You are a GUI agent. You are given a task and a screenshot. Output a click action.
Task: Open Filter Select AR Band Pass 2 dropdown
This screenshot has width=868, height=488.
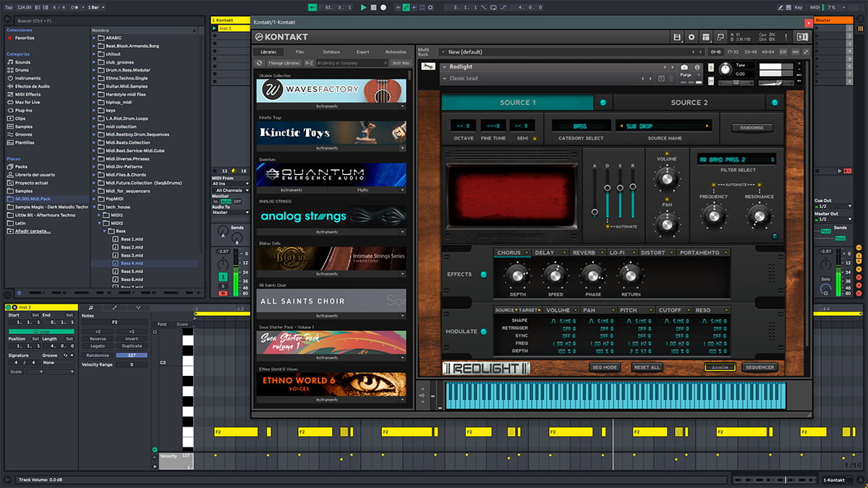736,158
